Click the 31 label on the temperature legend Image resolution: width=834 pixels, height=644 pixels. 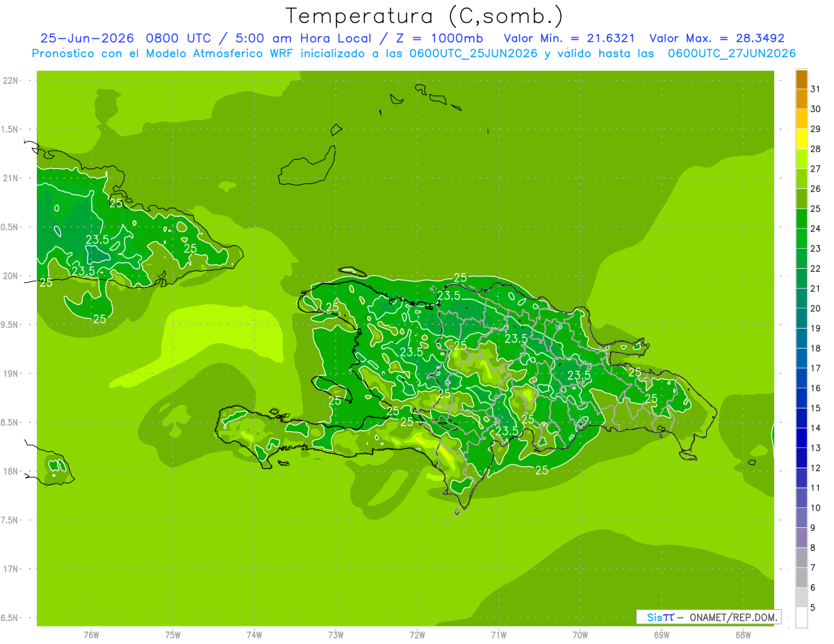click(x=815, y=89)
